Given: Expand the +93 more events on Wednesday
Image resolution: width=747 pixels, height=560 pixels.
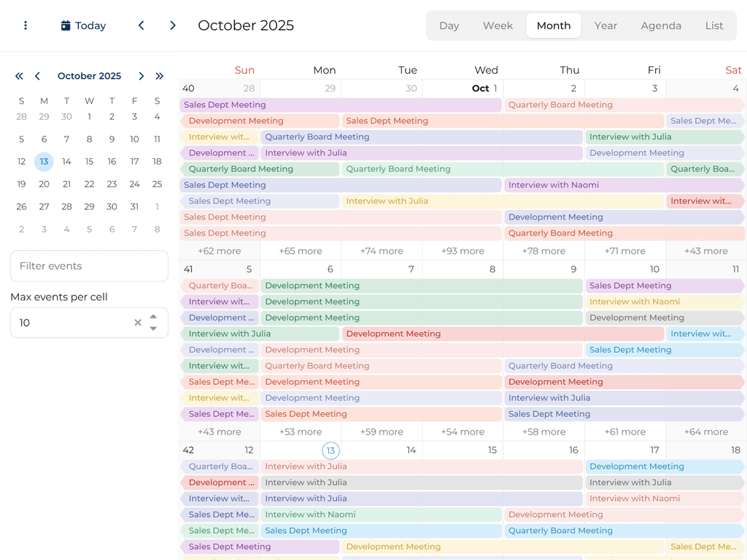Looking at the screenshot, I should click(x=462, y=251).
